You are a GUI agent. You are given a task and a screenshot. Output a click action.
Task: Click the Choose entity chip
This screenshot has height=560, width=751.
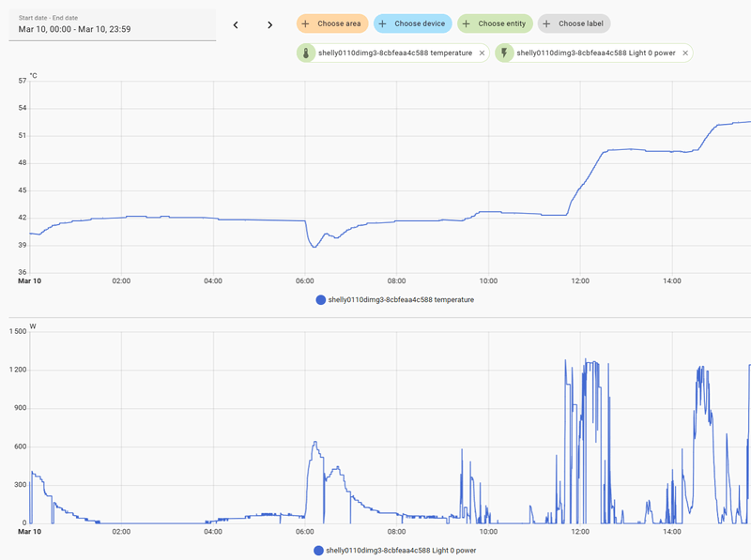[x=496, y=23]
